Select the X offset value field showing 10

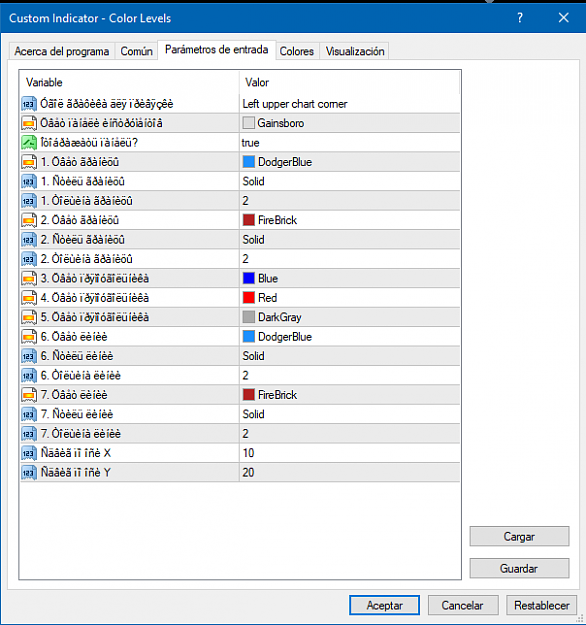point(350,453)
